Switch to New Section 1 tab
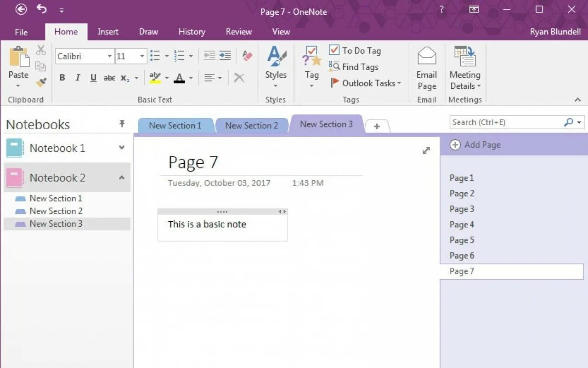 pyautogui.click(x=175, y=126)
